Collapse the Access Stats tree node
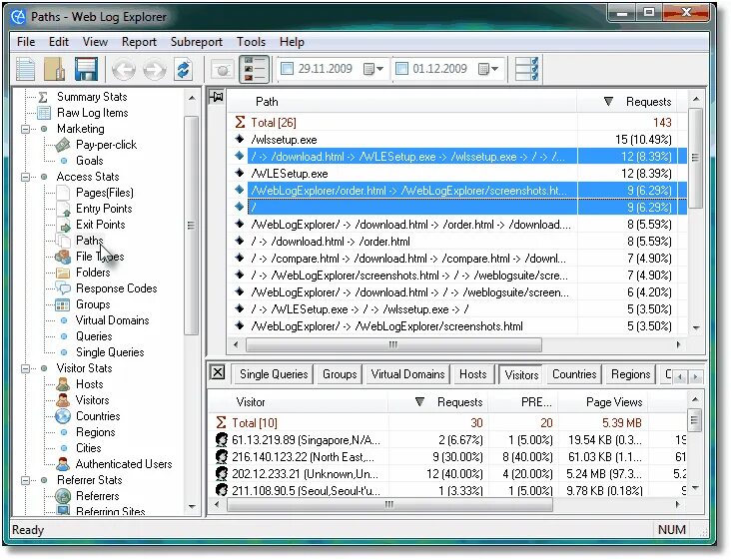The width and height of the screenshot is (731, 560). (26, 177)
